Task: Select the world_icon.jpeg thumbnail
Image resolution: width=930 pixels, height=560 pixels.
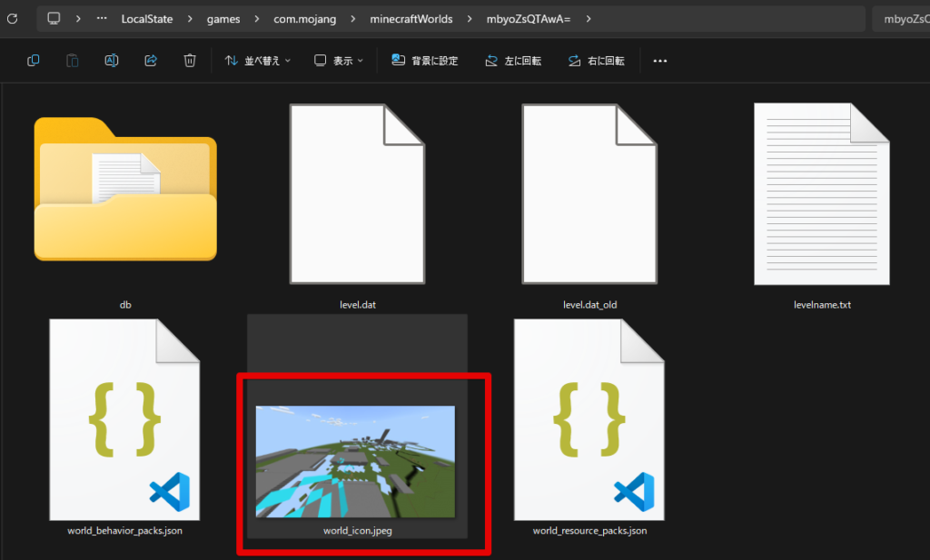Action: pyautogui.click(x=355, y=461)
